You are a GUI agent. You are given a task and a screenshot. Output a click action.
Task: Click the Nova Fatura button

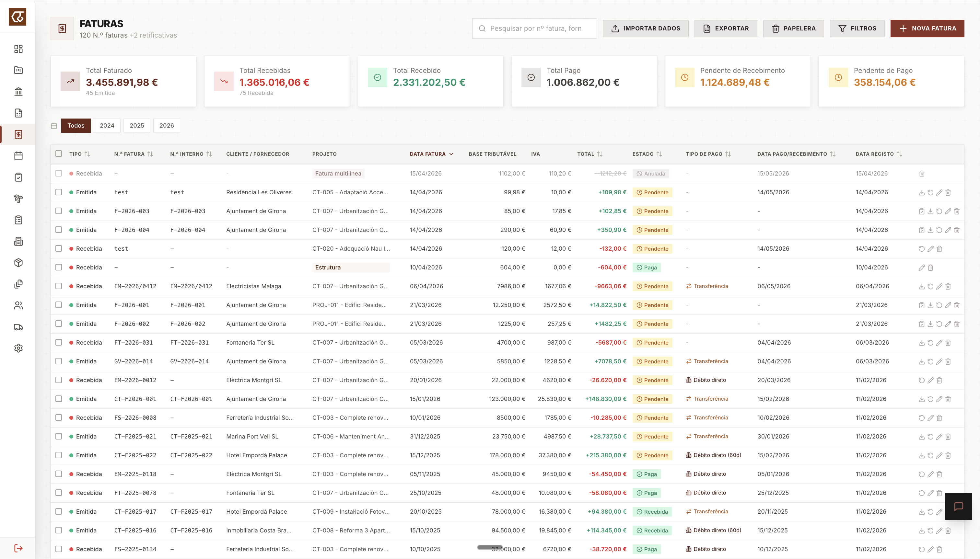click(x=927, y=29)
